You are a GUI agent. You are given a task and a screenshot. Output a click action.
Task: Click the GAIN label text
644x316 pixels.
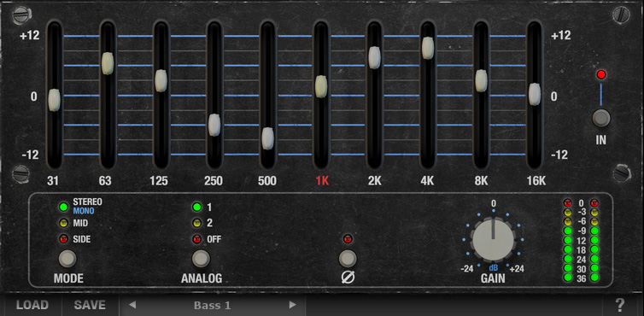click(x=493, y=279)
